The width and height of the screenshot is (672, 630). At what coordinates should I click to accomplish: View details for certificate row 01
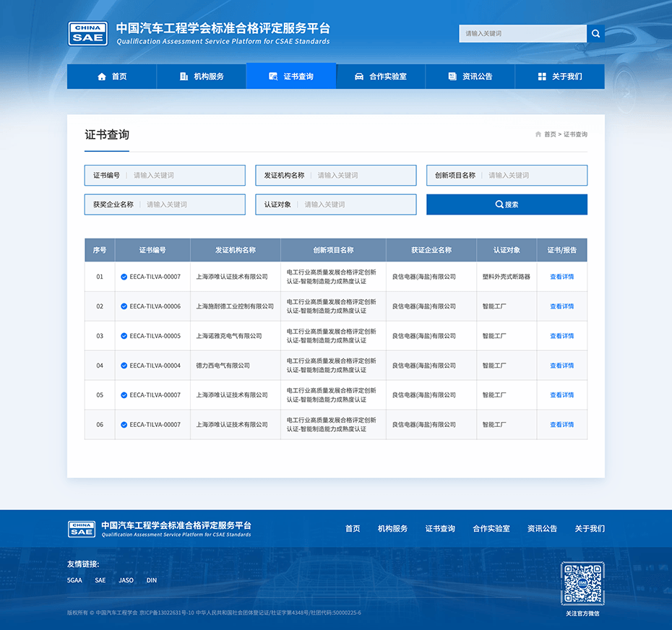(561, 277)
